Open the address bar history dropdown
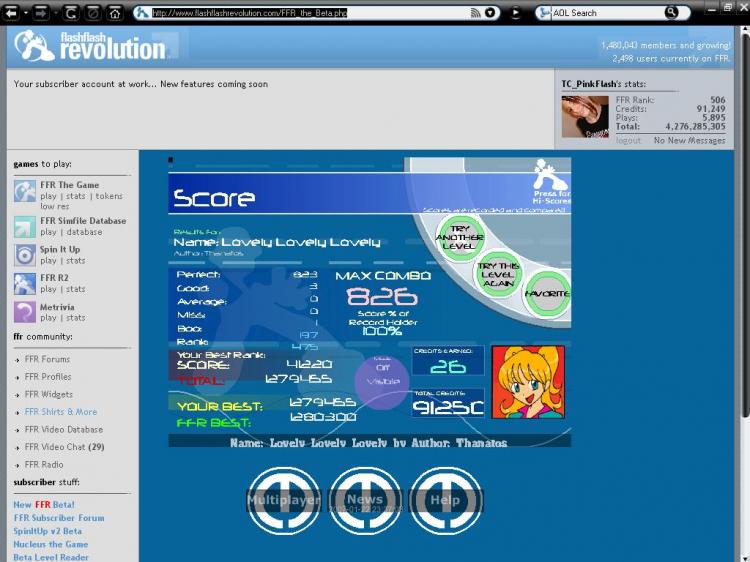Screen dimensions: 750x562 490,13
